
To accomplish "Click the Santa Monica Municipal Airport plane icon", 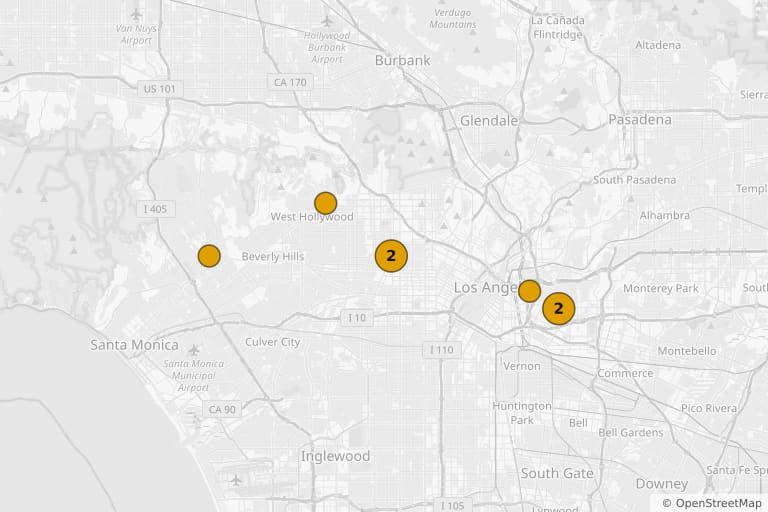I will [194, 350].
